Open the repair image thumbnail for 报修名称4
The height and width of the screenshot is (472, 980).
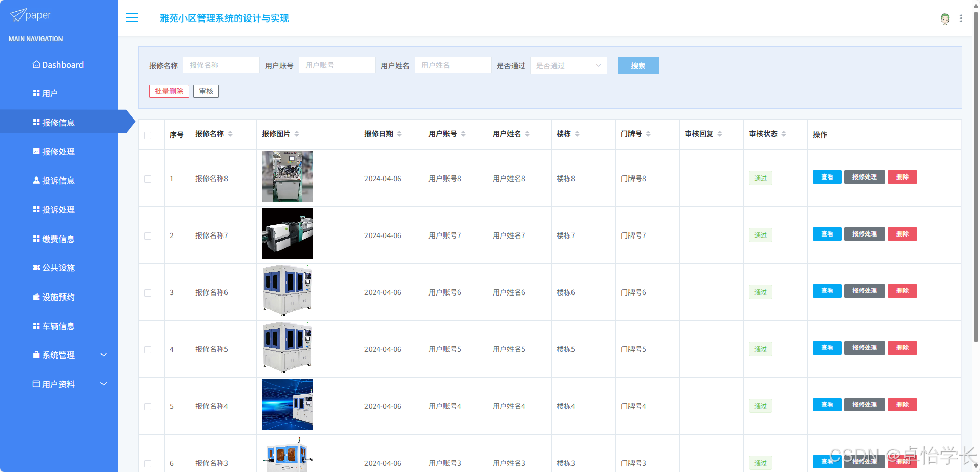[288, 404]
